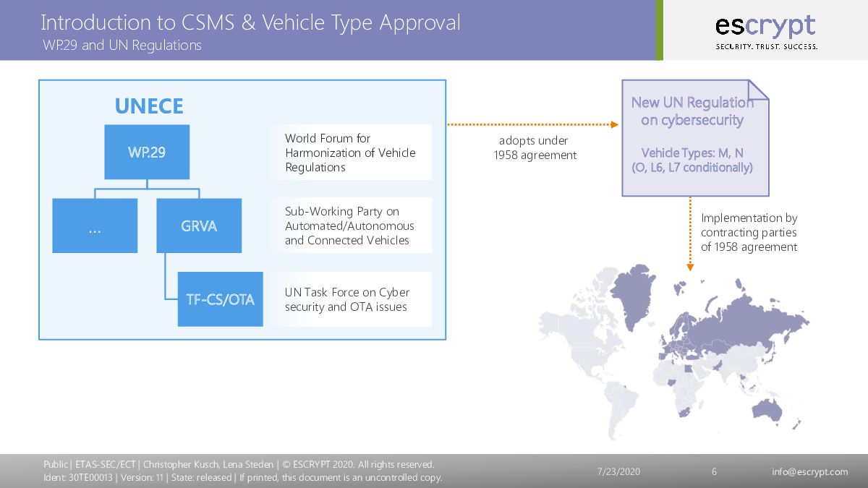Screen dimensions: 868x488
Task: Click the New UN Regulation document shape
Action: click(x=695, y=137)
